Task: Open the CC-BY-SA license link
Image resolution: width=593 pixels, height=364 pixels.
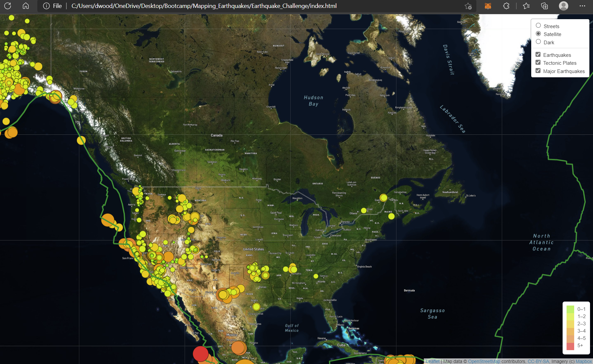Action: 538,361
